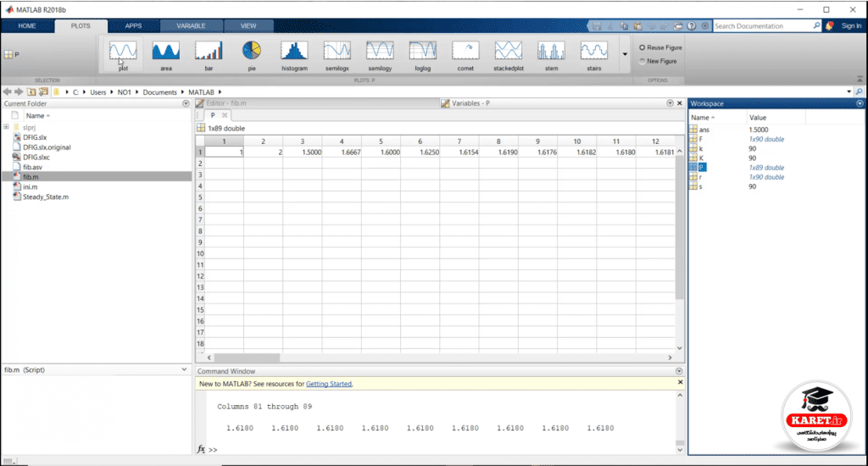The width and height of the screenshot is (868, 466).
Task: Switch to the VIEW tab
Action: (248, 26)
